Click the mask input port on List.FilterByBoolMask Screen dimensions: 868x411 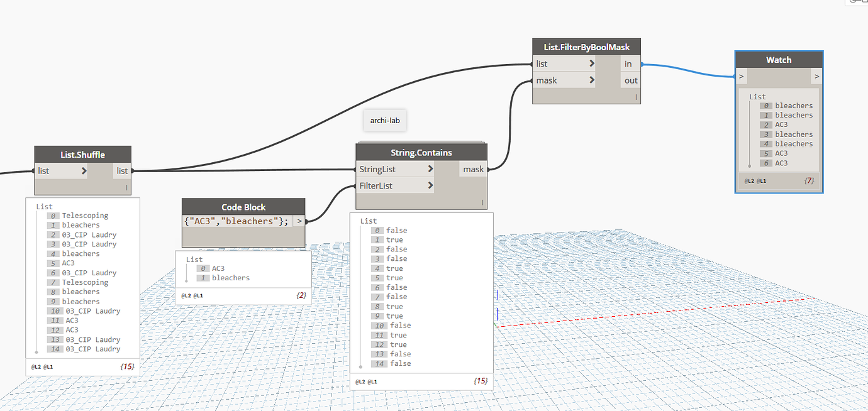pos(564,80)
